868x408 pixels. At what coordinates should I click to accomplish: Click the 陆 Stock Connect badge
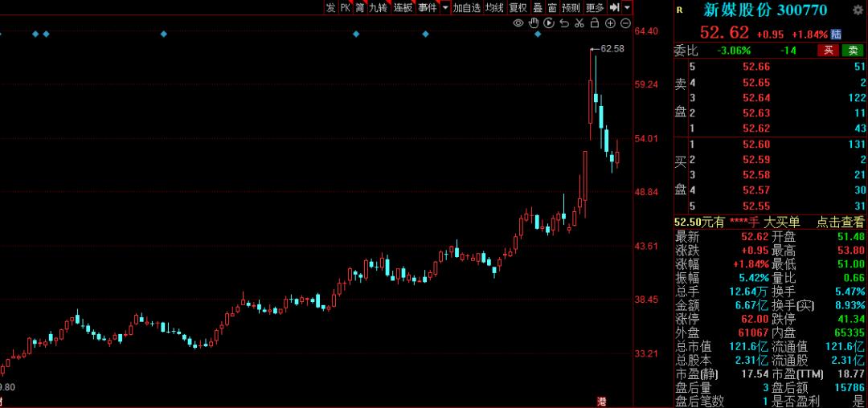837,34
